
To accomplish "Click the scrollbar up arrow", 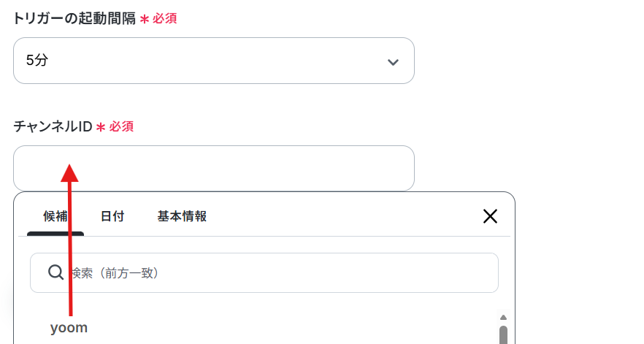I will pos(503,317).
